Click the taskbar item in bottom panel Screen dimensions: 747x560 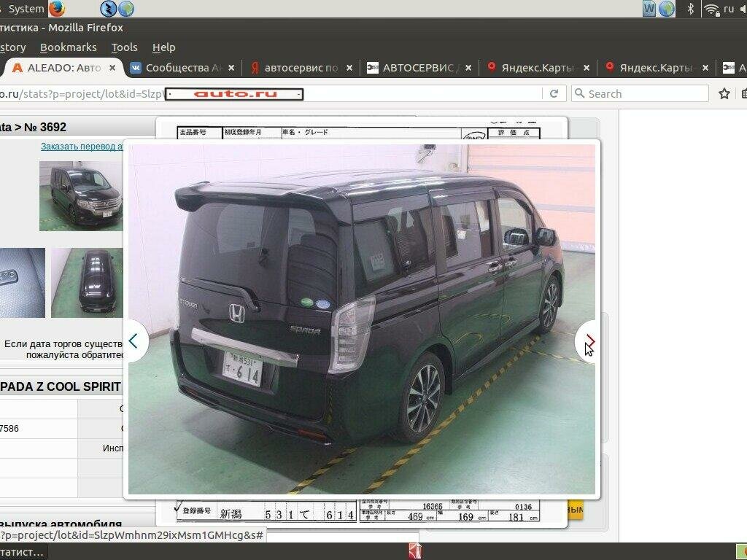coord(23,552)
